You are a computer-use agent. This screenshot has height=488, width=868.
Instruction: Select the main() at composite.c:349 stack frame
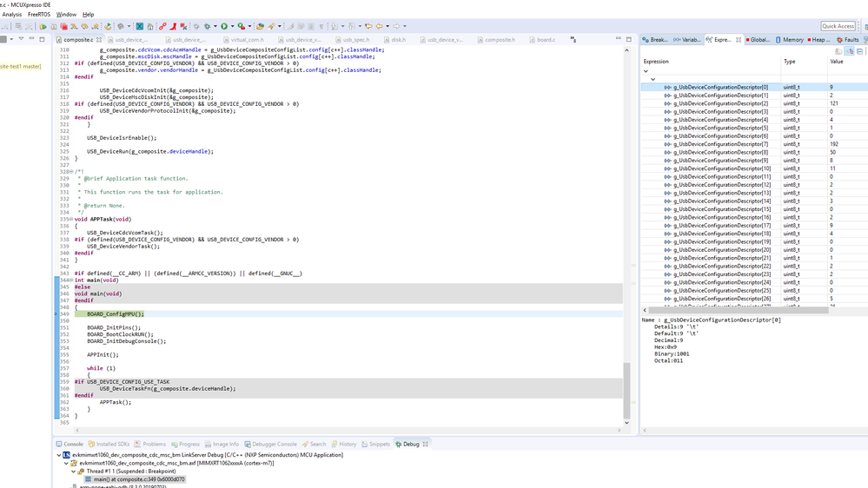tap(135, 479)
